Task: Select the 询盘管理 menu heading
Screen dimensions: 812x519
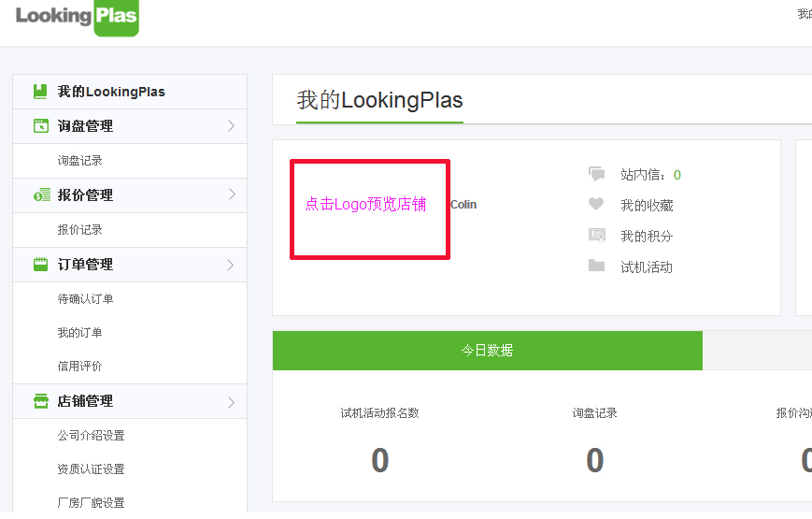Action: (130, 126)
